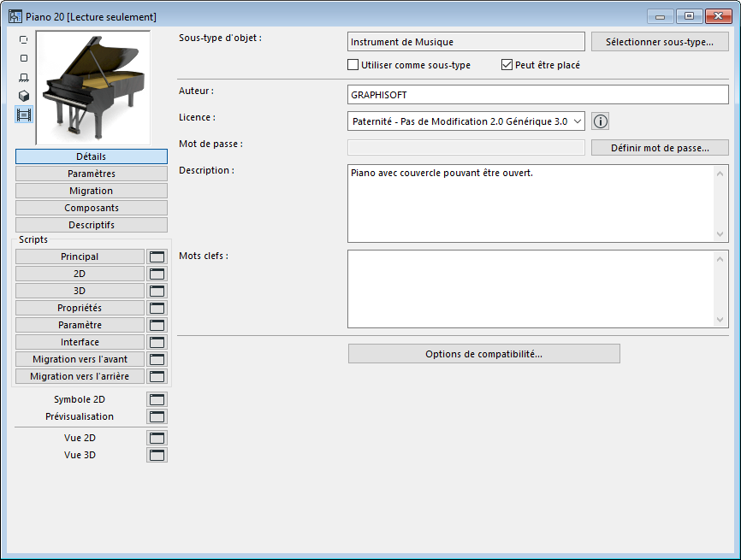
Task: Click the Piano 20 title bar app icon
Action: click(x=15, y=16)
